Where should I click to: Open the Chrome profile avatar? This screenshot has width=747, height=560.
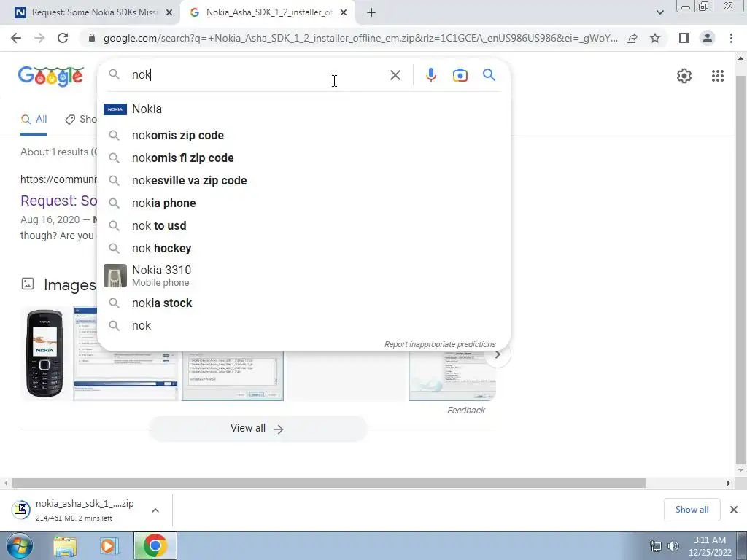(x=708, y=38)
